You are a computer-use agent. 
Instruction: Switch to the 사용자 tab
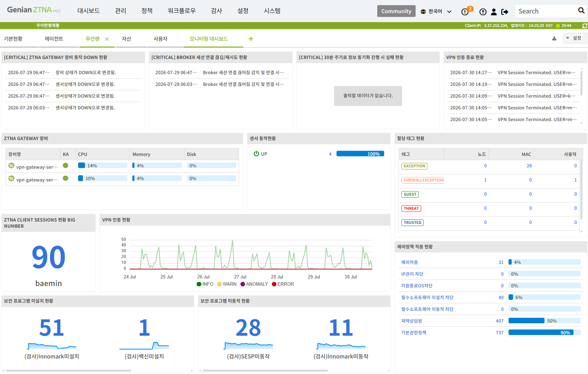point(161,39)
